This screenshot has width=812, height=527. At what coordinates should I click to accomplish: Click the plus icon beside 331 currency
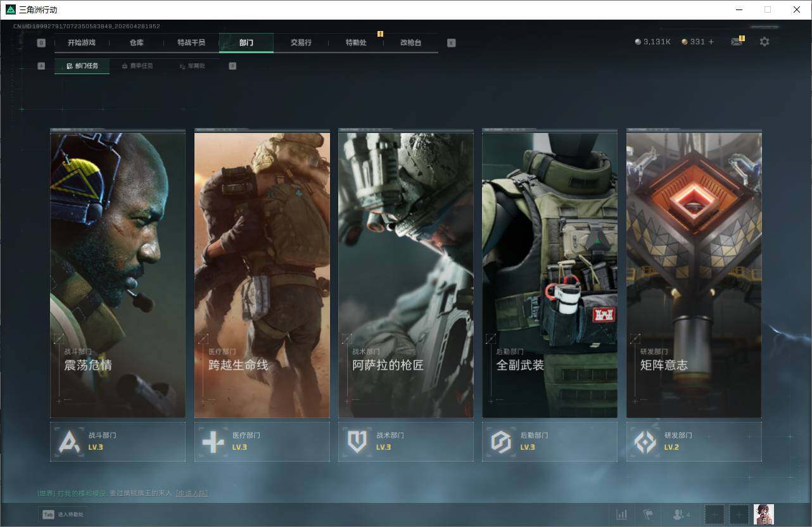pos(711,42)
